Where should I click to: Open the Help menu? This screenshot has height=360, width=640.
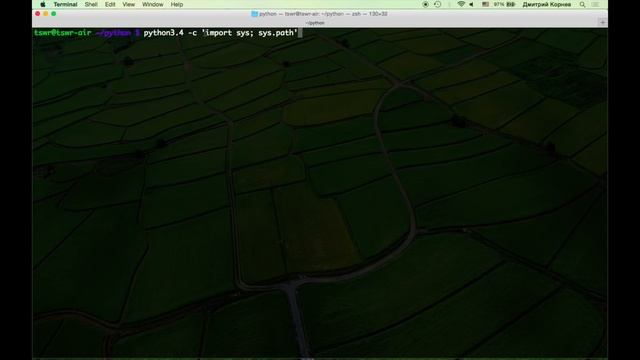(x=177, y=4)
